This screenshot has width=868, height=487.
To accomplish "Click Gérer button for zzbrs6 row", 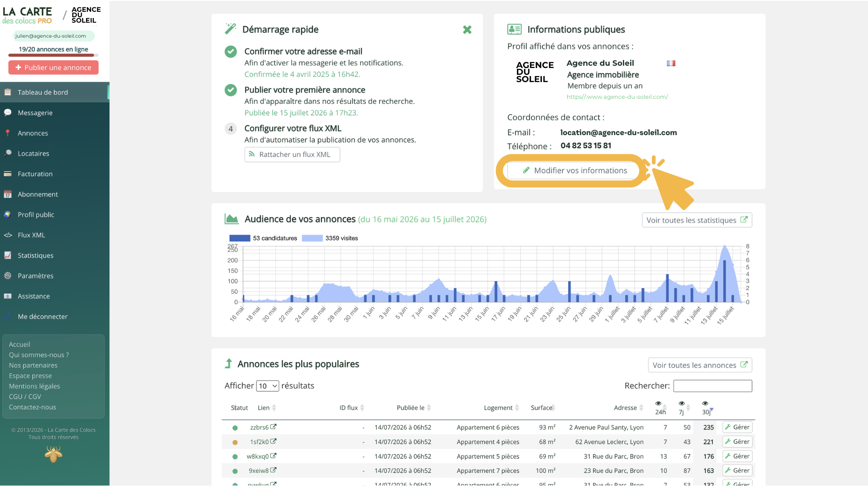I will point(737,427).
